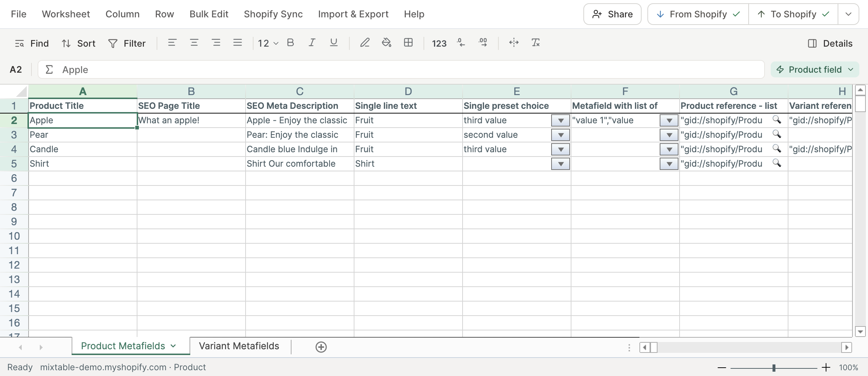The image size is (868, 376).
Task: Open the sync options chevron beside To Shopify
Action: [x=848, y=14]
